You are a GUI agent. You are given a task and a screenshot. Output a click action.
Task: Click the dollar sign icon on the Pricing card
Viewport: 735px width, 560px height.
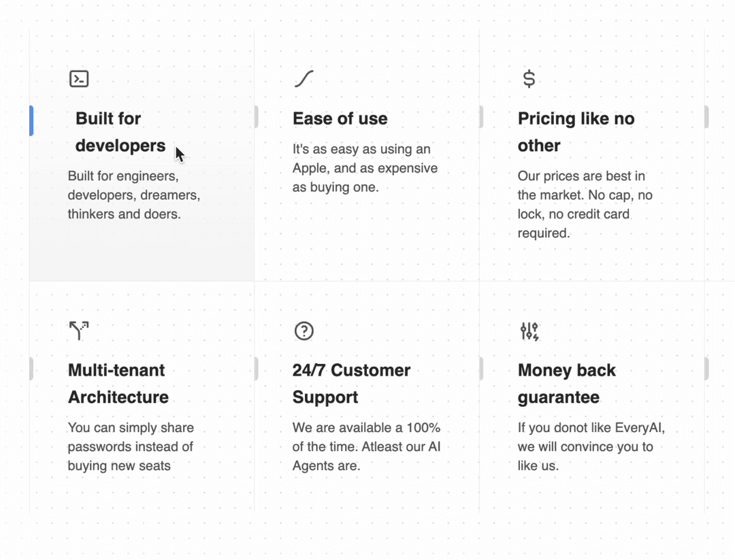tap(529, 78)
